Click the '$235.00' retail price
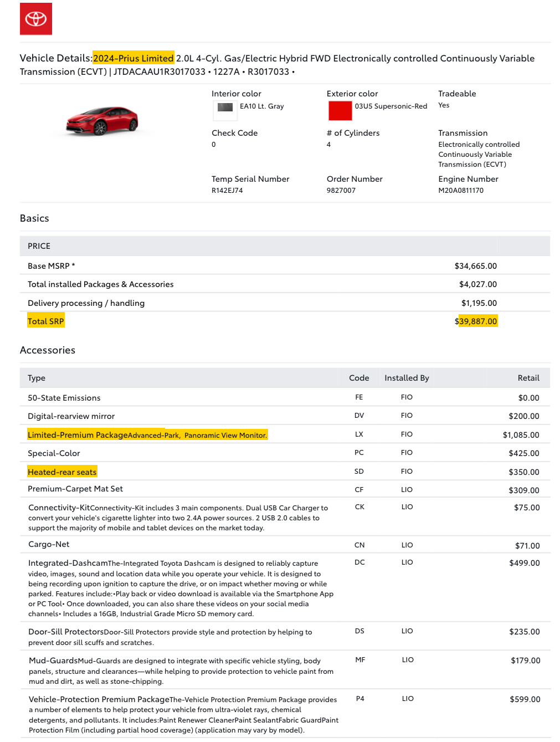Viewport: 560px width, 742px height. 525,632
